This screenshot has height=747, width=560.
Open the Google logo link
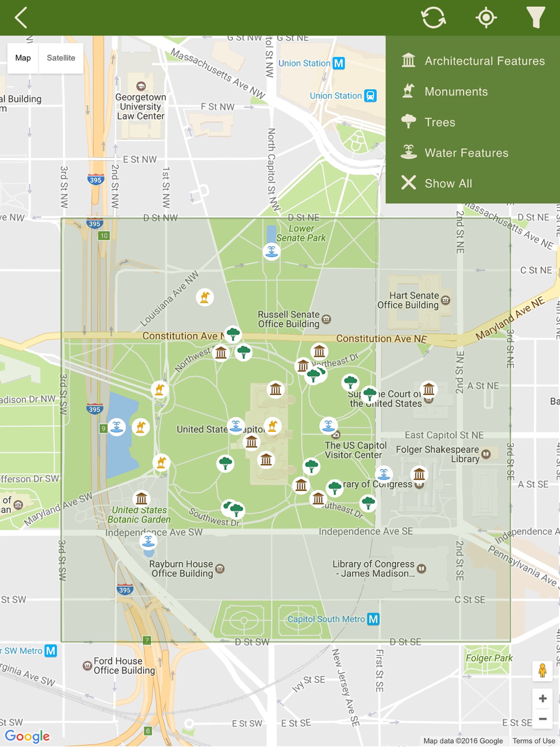pyautogui.click(x=27, y=736)
